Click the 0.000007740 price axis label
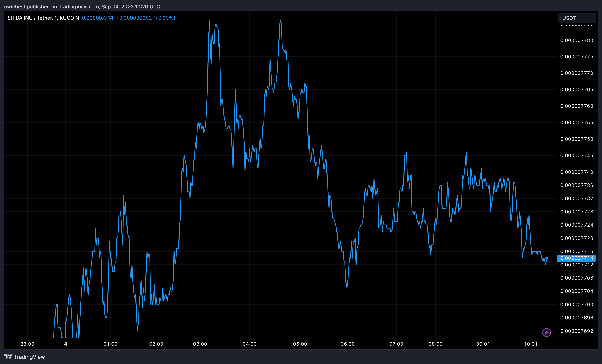 point(577,172)
